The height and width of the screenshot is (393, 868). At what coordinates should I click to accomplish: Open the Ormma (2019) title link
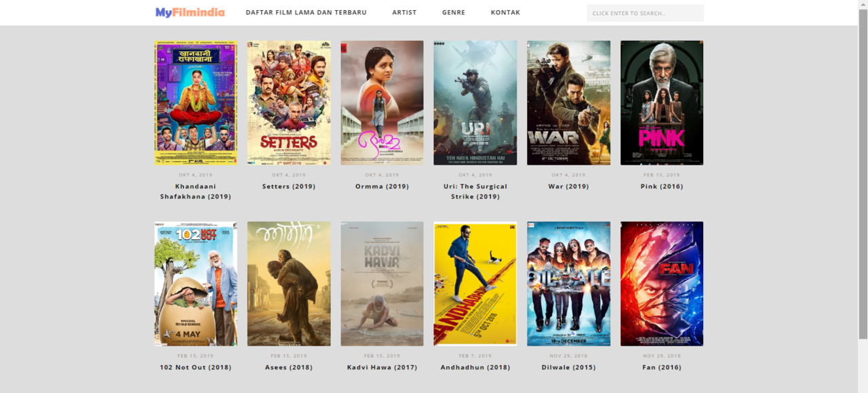[382, 186]
